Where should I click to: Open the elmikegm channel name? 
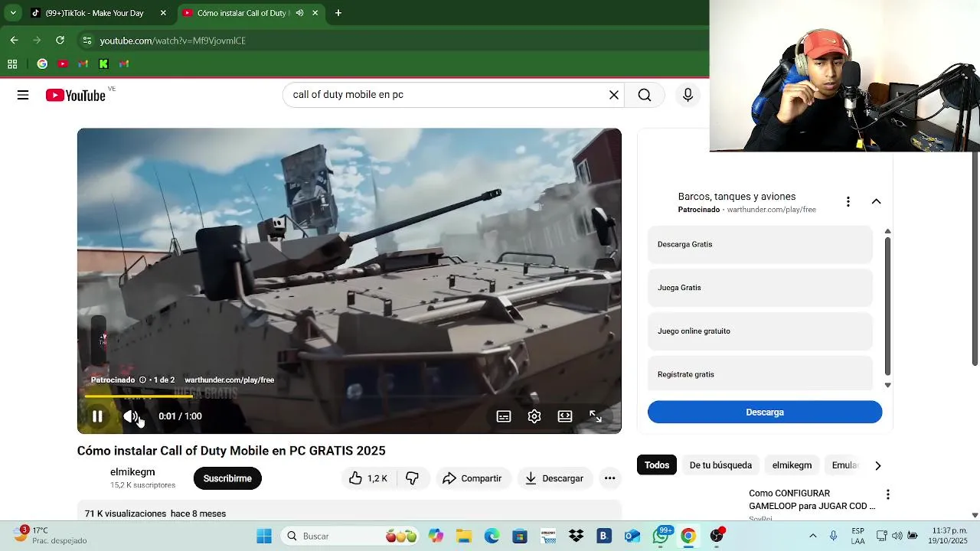click(132, 472)
